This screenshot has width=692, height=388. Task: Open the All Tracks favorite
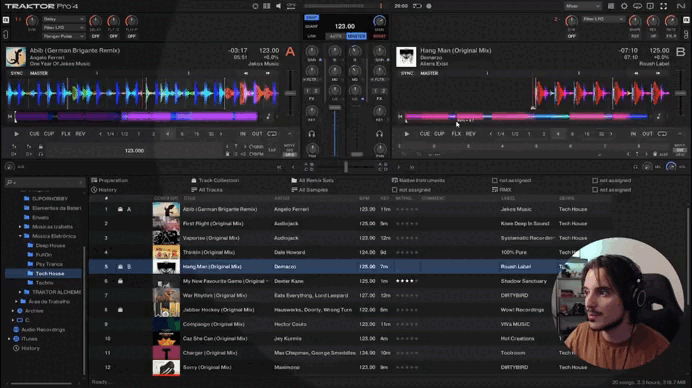[207, 190]
